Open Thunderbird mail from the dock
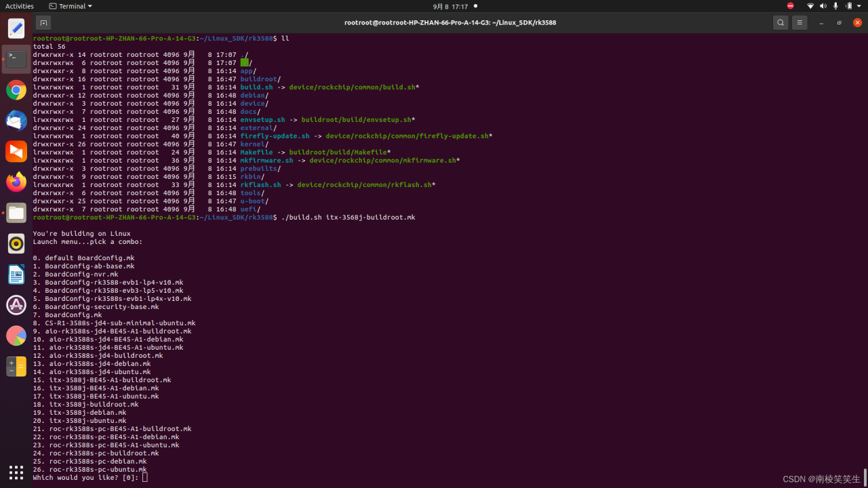This screenshot has width=868, height=488. 16,121
